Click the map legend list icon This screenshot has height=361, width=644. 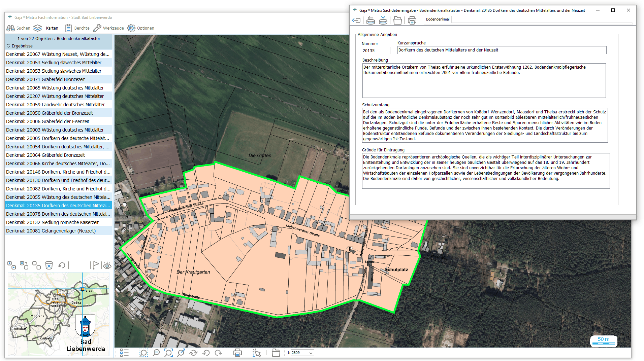point(124,353)
